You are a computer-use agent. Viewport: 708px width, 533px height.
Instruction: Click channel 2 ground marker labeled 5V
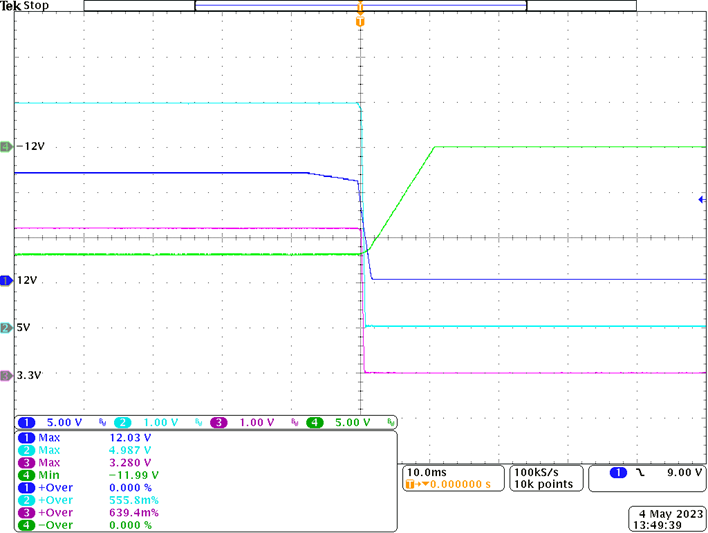(x=6, y=327)
